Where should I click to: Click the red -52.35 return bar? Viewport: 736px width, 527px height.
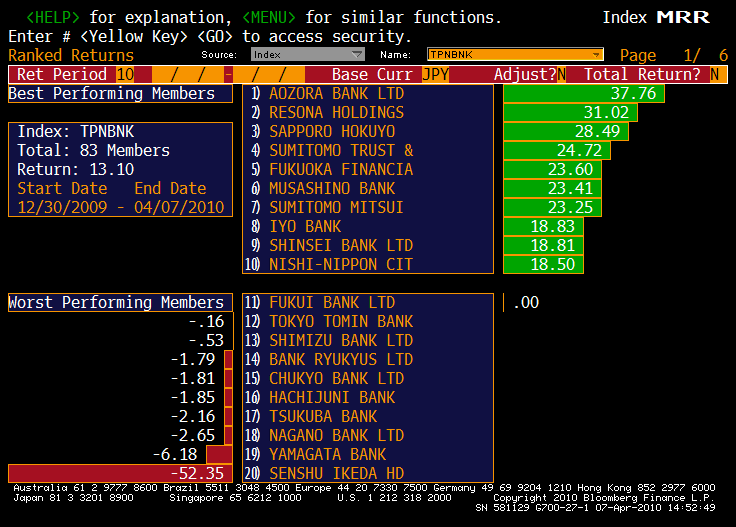[x=120, y=474]
